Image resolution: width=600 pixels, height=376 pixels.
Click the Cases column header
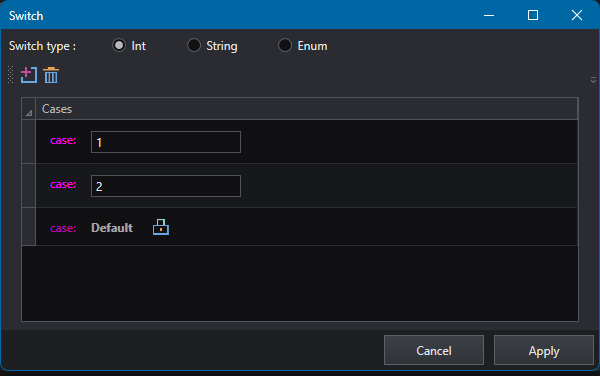pyautogui.click(x=307, y=109)
